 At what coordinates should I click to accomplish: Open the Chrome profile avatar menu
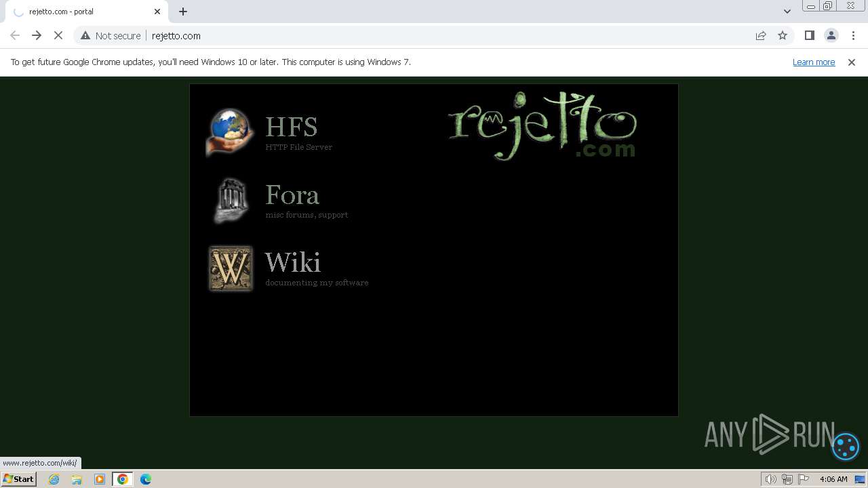point(831,35)
